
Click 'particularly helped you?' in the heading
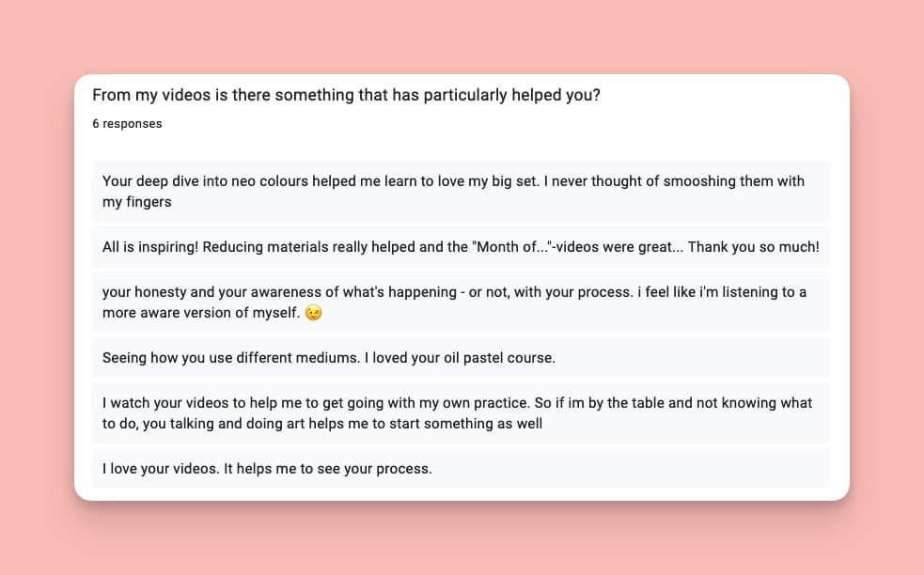511,95
